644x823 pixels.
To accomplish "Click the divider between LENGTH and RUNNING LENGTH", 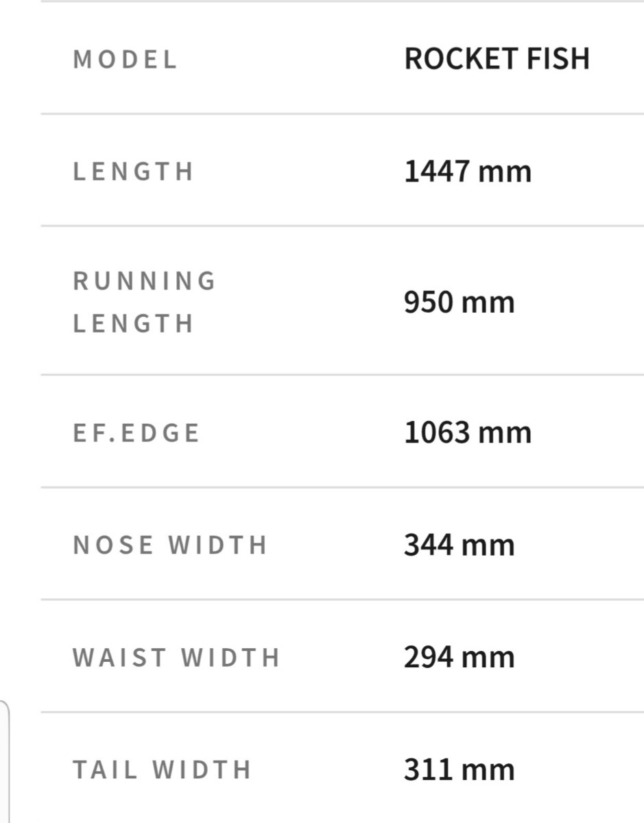I will 342,226.
